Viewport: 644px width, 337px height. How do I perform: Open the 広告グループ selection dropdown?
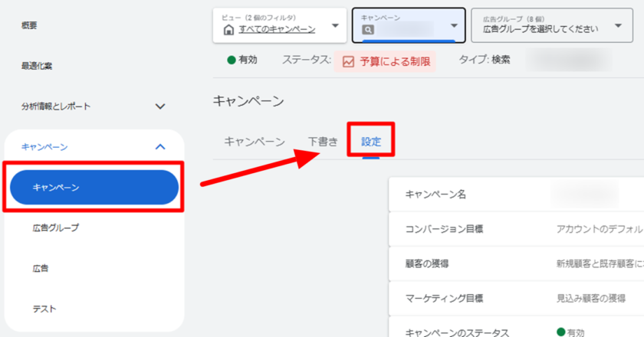coord(619,26)
